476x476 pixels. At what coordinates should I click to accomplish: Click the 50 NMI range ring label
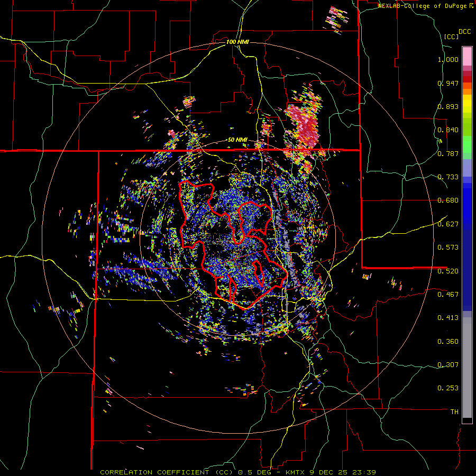[237, 140]
